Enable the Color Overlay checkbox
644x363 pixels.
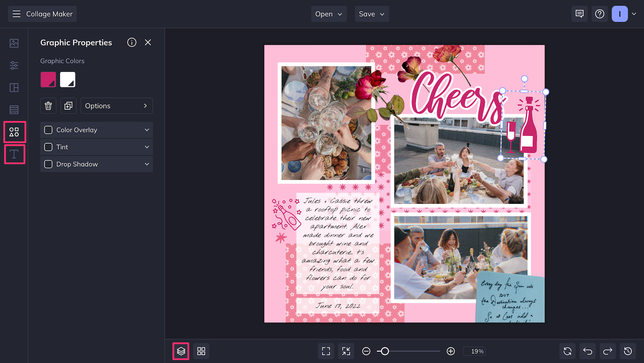(x=48, y=130)
